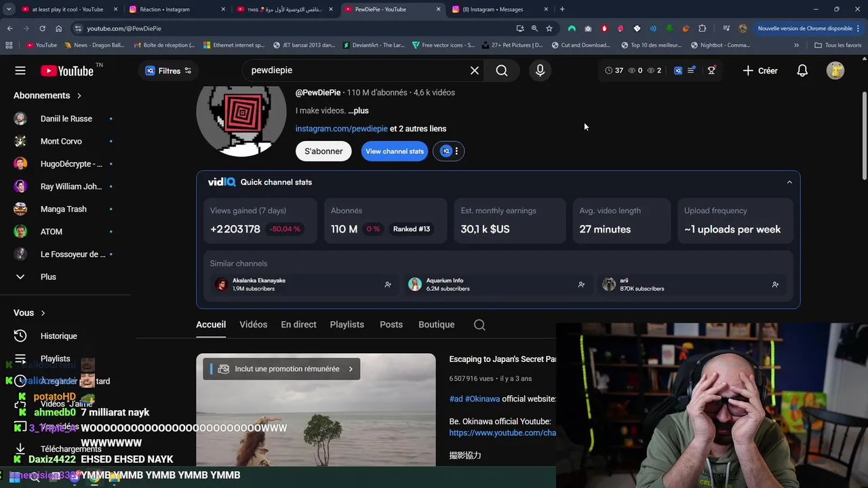Viewport: 868px width, 488px height.
Task: Clear the pewdiepie search text
Action: pyautogui.click(x=475, y=70)
